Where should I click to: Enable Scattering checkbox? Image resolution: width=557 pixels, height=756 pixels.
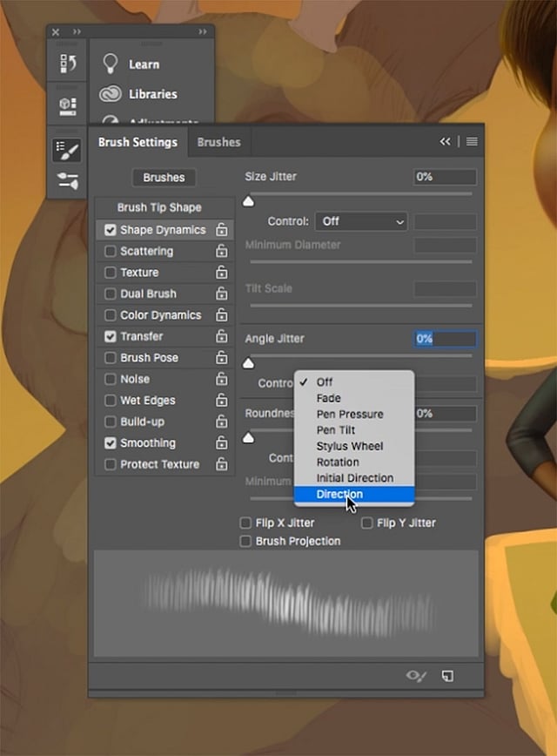[111, 251]
